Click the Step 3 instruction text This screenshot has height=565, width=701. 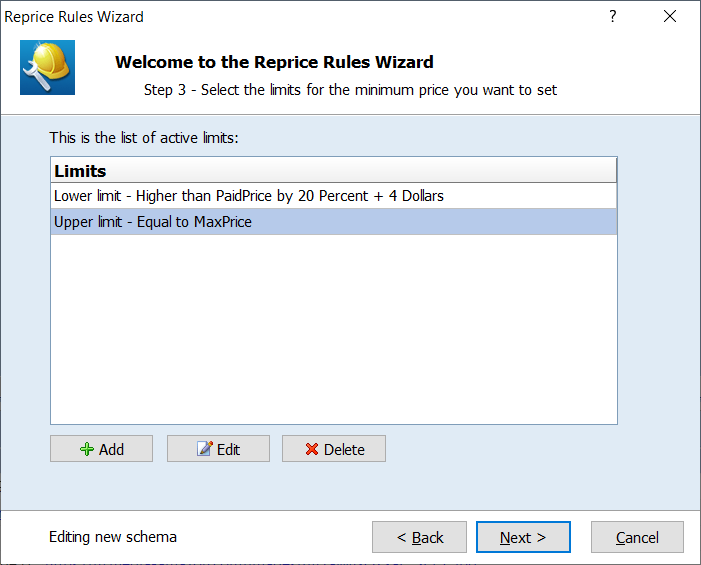(x=350, y=90)
